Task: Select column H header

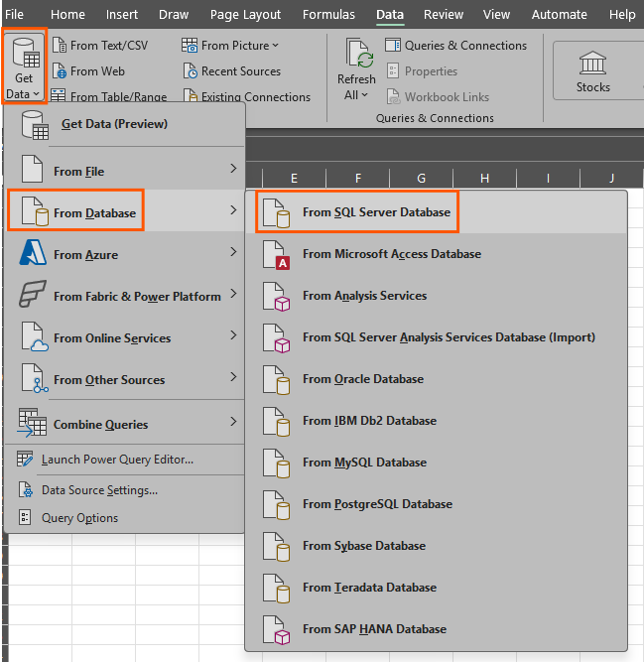Action: tap(485, 179)
